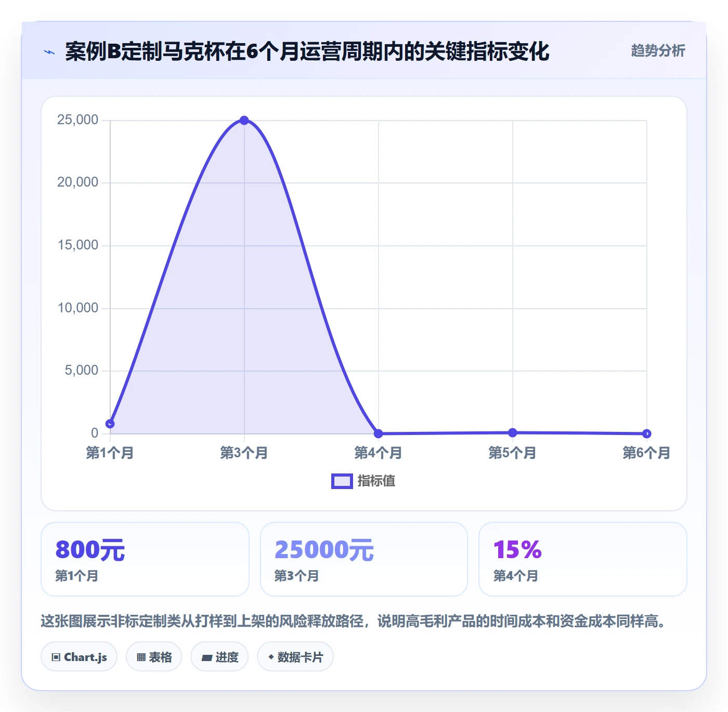Open the 800元 data card
Screen dimensions: 728x712
click(x=145, y=559)
